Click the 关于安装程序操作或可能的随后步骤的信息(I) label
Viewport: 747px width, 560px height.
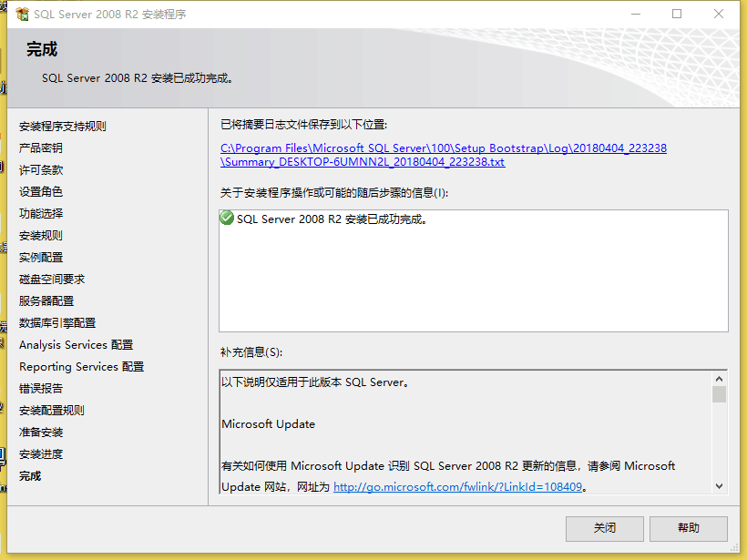coord(334,193)
